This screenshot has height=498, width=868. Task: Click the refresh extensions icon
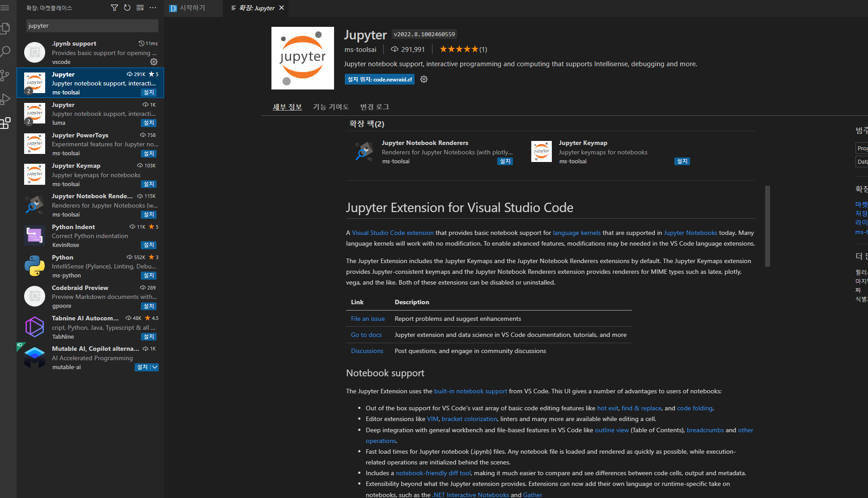(127, 8)
